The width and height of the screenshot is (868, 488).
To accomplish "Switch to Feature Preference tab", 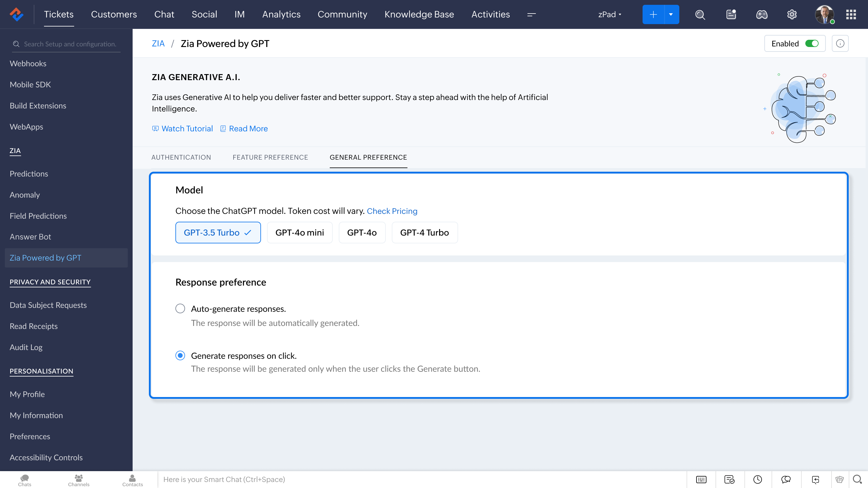I will (270, 157).
